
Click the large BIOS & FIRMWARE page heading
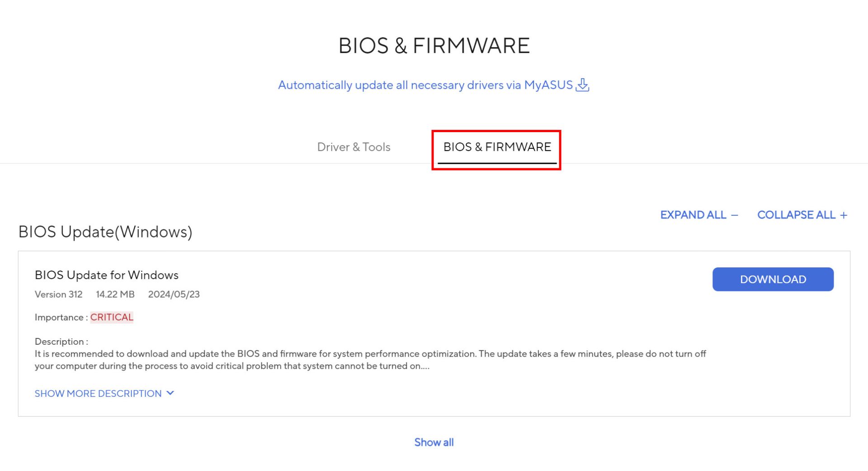coord(434,46)
